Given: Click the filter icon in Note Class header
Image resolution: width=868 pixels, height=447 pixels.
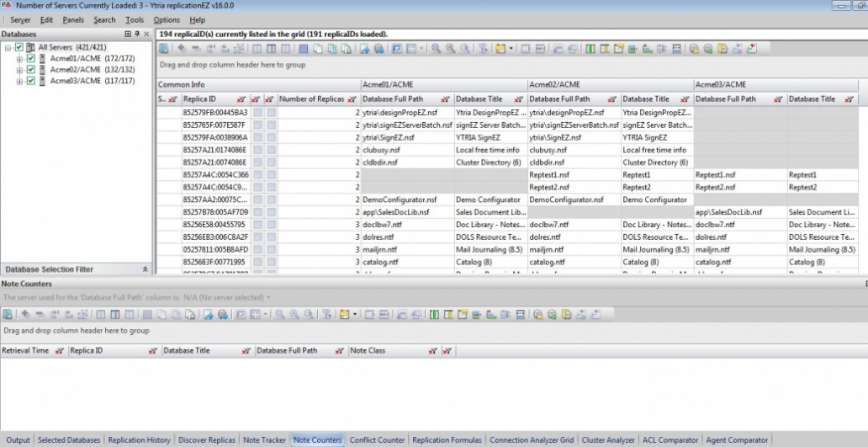Looking at the screenshot, I should pos(432,351).
